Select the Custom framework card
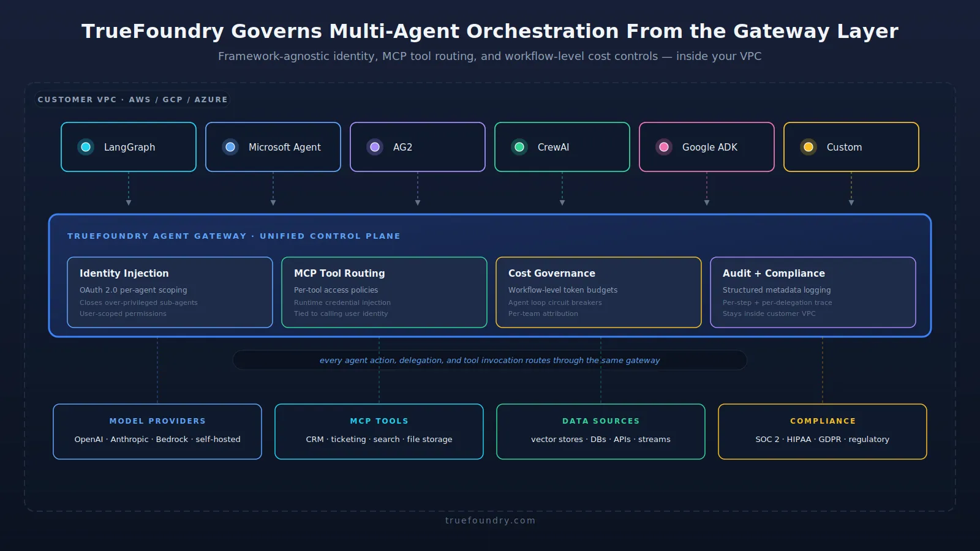This screenshot has width=980, height=551. pos(851,147)
